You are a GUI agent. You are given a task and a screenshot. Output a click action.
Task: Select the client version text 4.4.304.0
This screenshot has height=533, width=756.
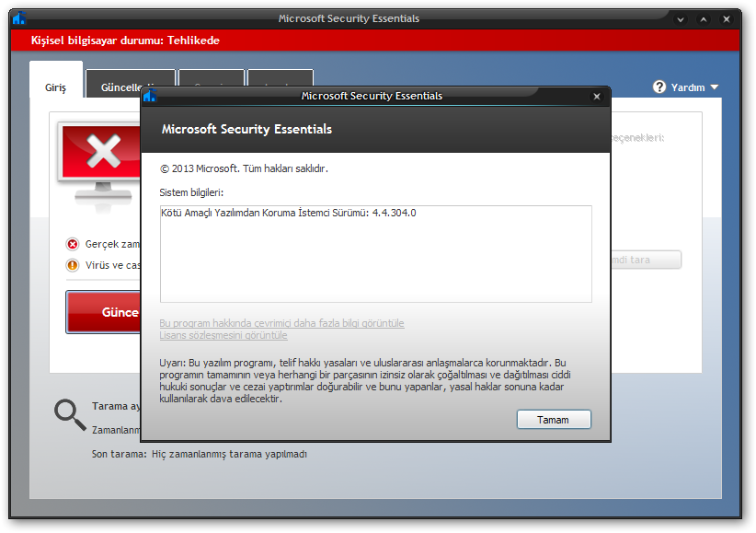[x=394, y=213]
